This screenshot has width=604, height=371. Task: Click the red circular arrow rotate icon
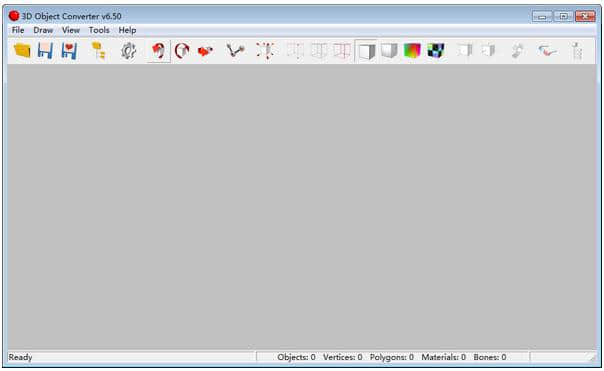coord(182,50)
